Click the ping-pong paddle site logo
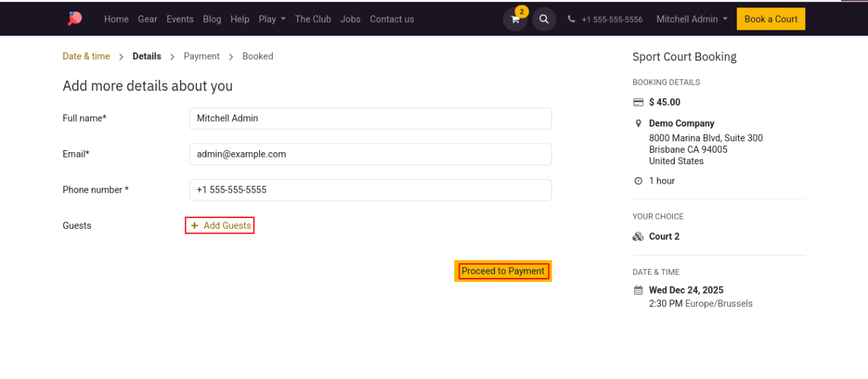 (75, 19)
